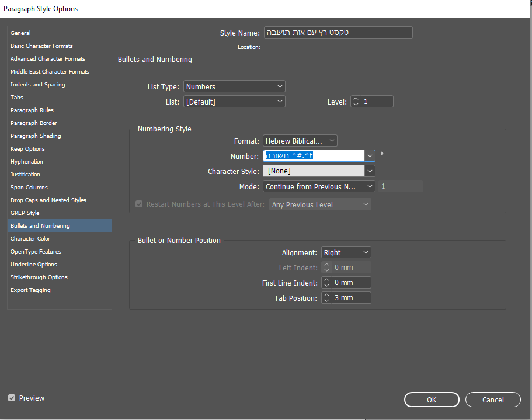The image size is (532, 420).
Task: Click the Tab Position value field
Action: click(x=351, y=298)
